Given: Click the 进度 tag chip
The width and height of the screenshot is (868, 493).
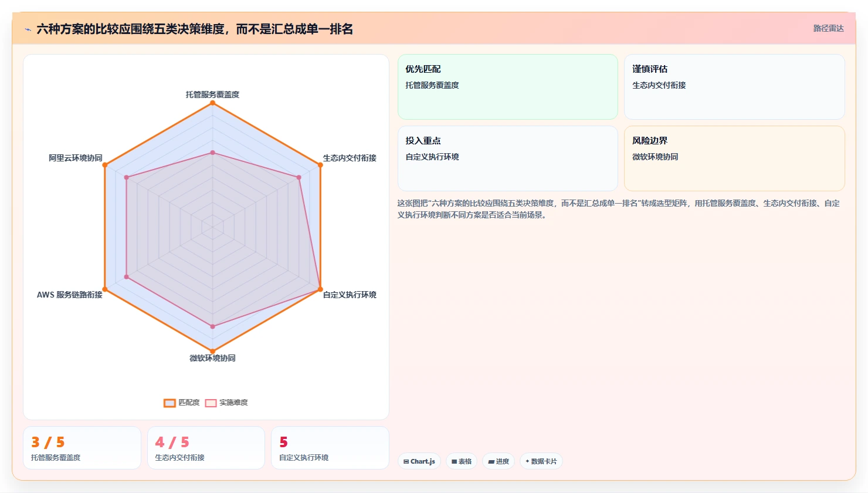Looking at the screenshot, I should pyautogui.click(x=499, y=461).
